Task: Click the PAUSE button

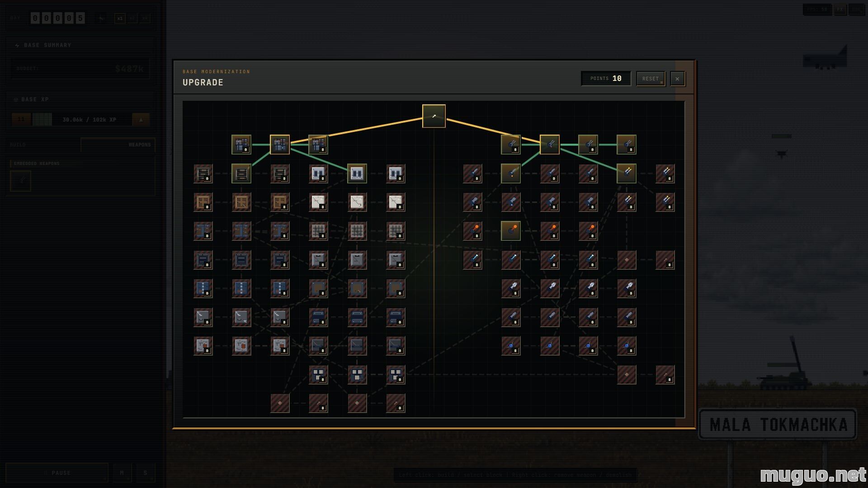Action: [x=57, y=473]
